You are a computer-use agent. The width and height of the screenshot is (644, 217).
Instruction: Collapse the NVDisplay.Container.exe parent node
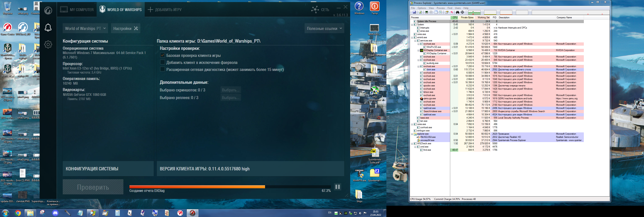coord(419,50)
